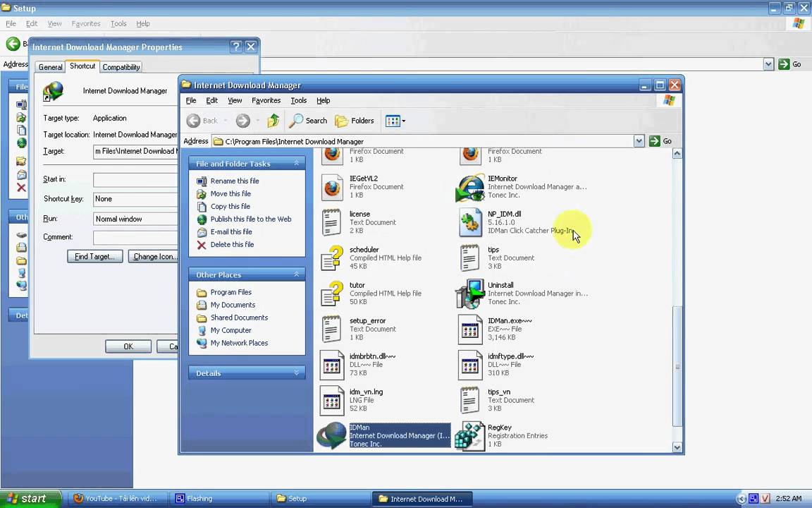The image size is (812, 508).
Task: Click Rename this file link
Action: [235, 181]
